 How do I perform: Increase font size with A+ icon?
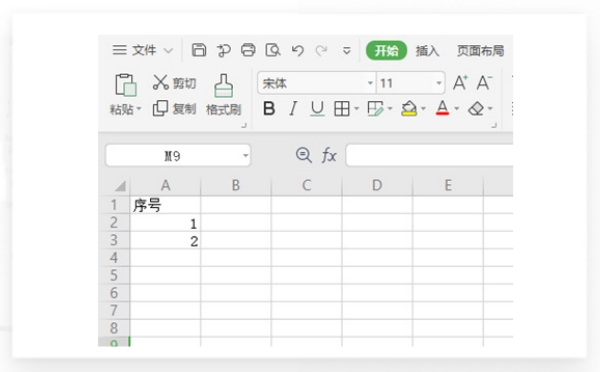point(460,83)
